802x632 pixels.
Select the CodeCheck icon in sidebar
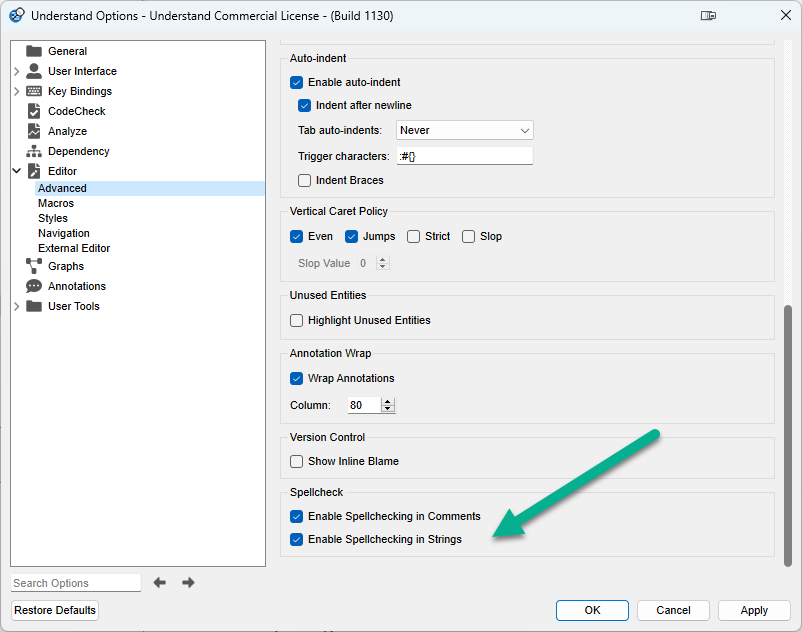(34, 111)
